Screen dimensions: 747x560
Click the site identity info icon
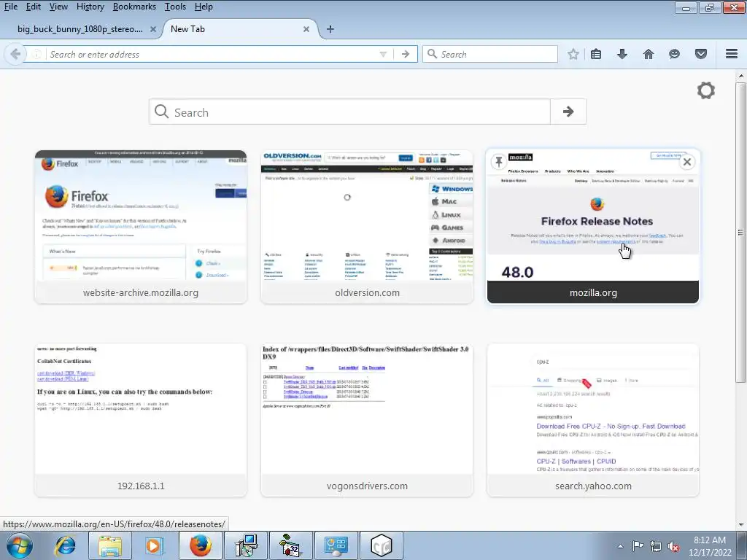pos(36,54)
